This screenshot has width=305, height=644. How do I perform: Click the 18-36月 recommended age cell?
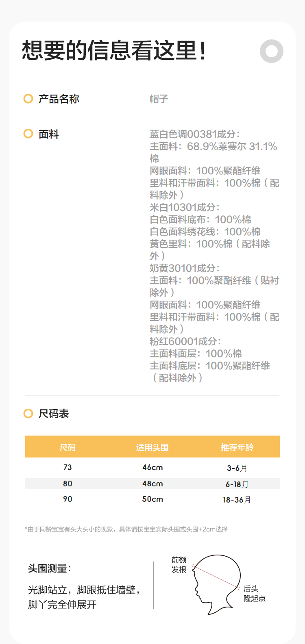click(x=237, y=500)
